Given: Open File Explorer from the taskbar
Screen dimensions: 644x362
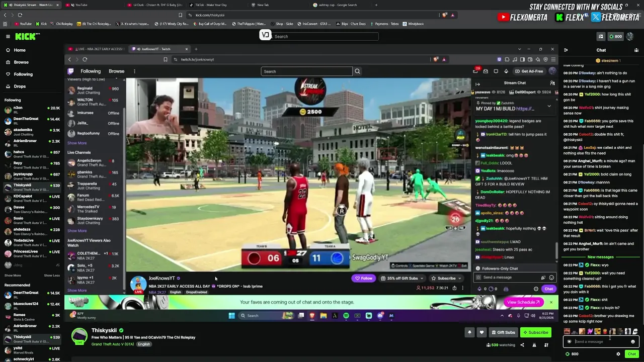Looking at the screenshot, I should click(x=324, y=316).
